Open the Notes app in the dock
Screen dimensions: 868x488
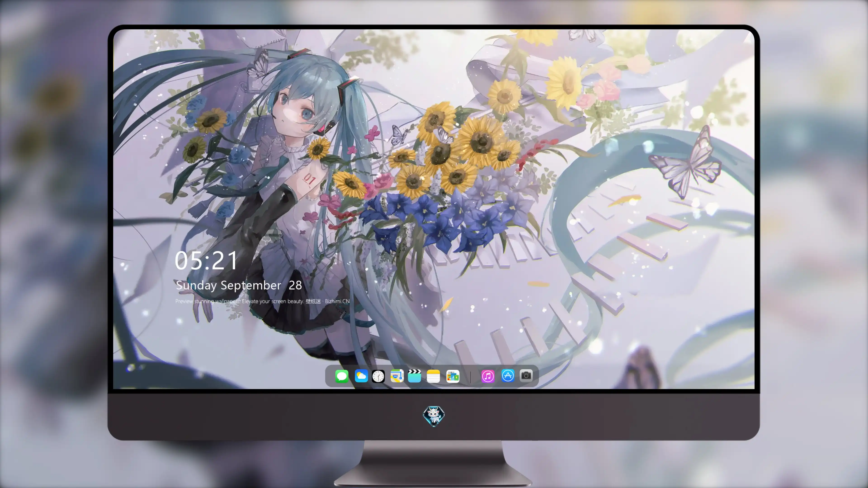pyautogui.click(x=433, y=376)
